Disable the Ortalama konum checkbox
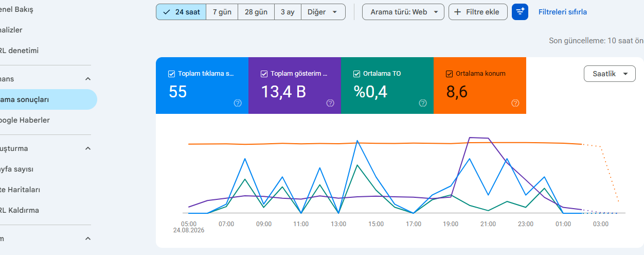This screenshot has width=644, height=255. [x=450, y=74]
